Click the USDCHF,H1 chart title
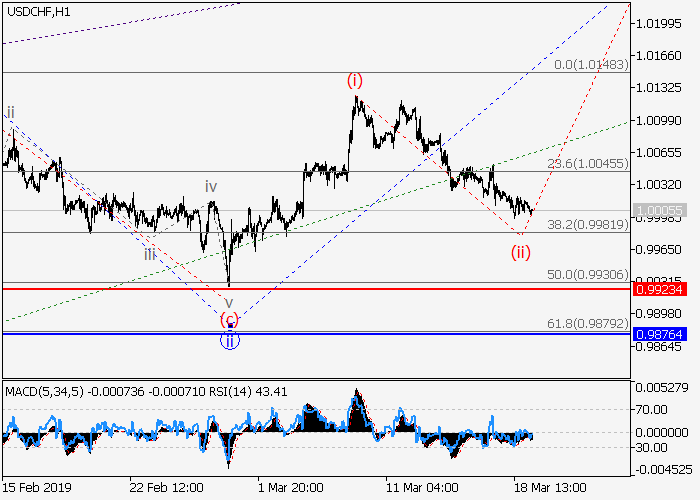The height and width of the screenshot is (500, 700). pos(38,10)
